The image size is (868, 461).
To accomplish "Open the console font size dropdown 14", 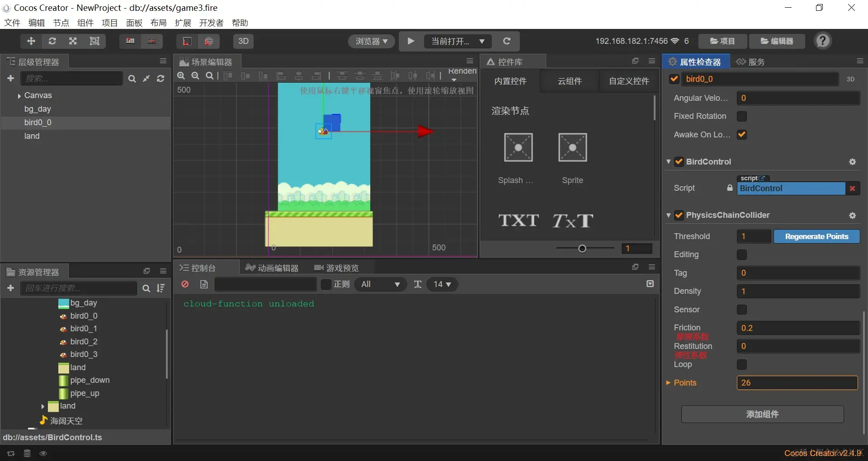I will pyautogui.click(x=442, y=284).
